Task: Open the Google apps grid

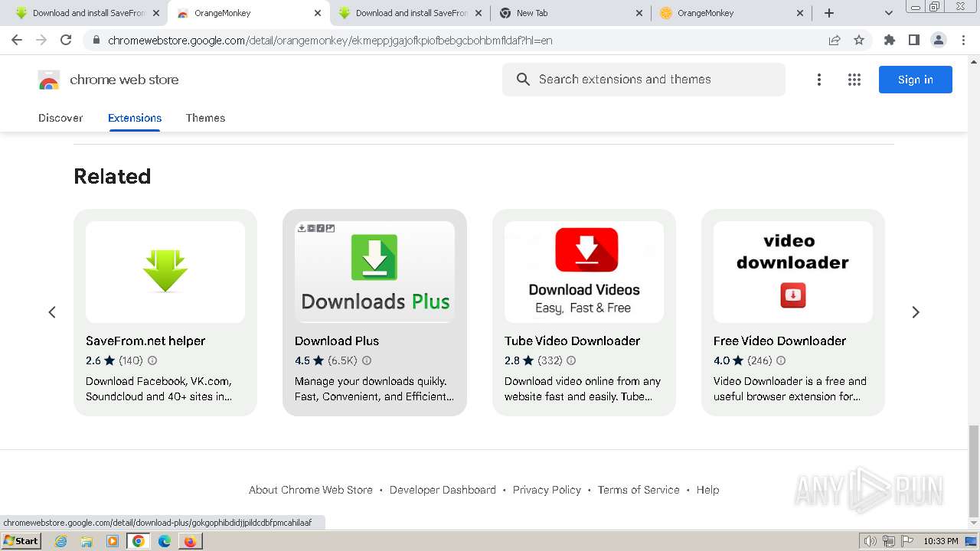Action: coord(854,80)
